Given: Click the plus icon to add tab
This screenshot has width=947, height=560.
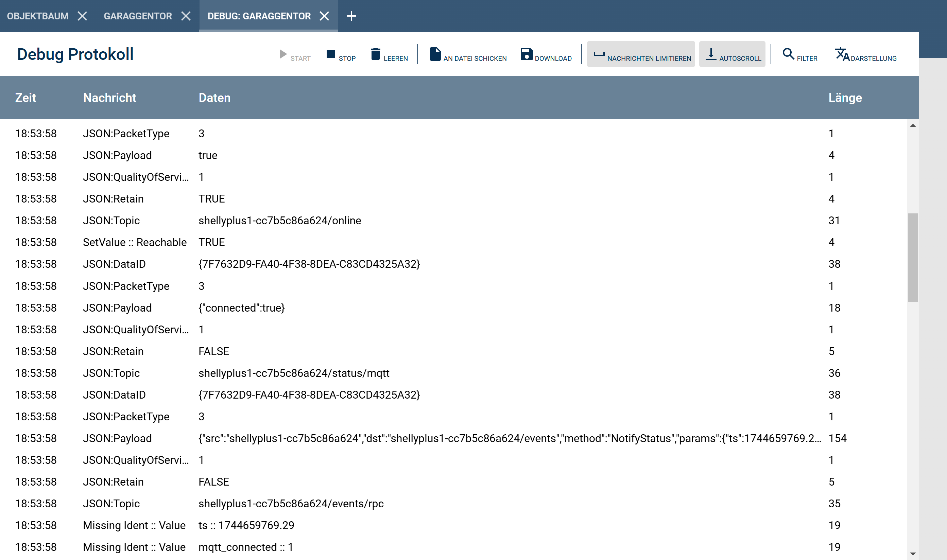Looking at the screenshot, I should tap(351, 16).
